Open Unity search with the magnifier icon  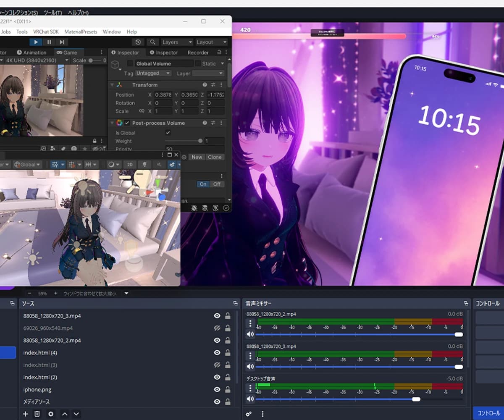click(153, 42)
